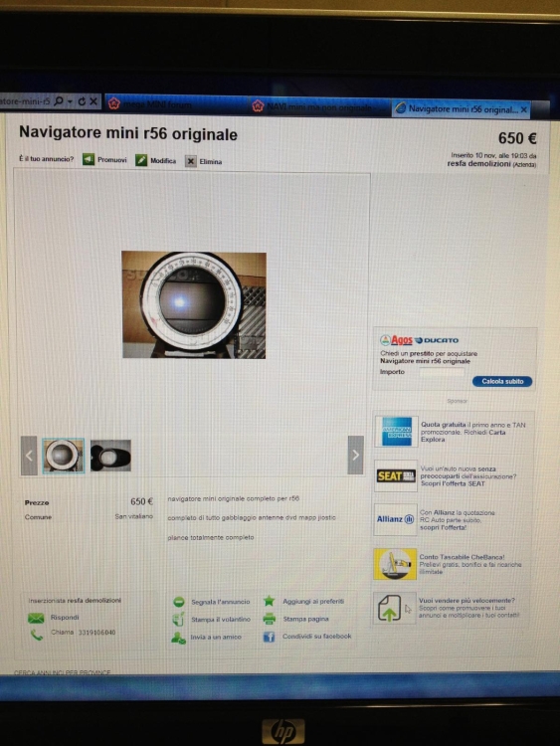This screenshot has height=746, width=560.
Task: Click the green envelope Rispondi icon
Action: pyautogui.click(x=36, y=618)
